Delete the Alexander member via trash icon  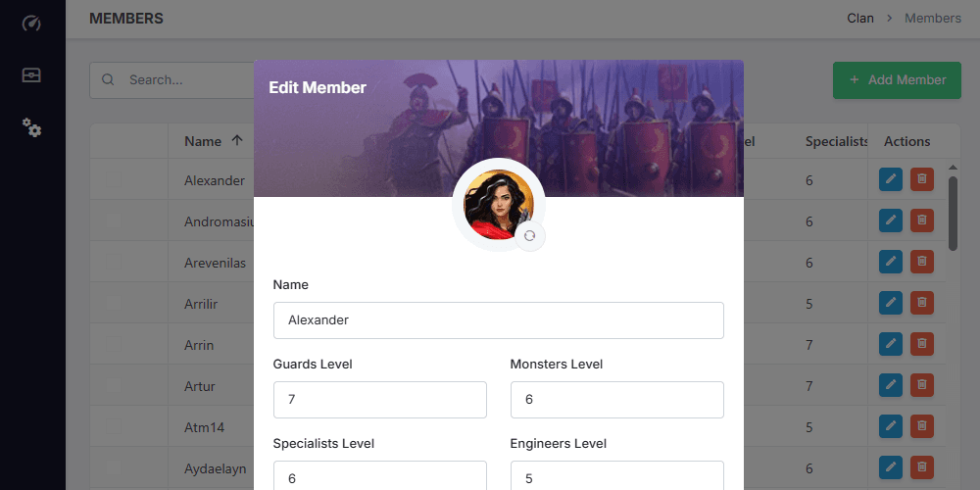point(921,180)
